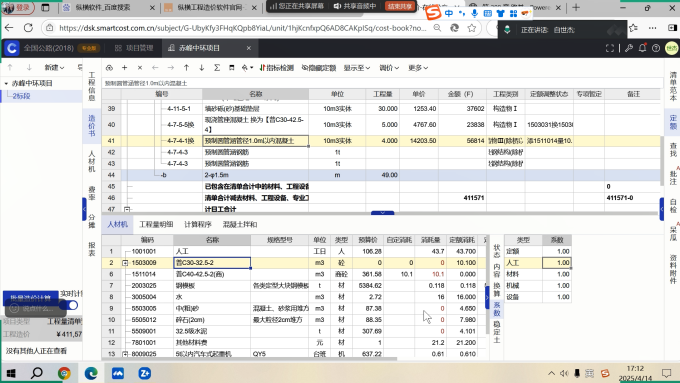Click the move-down arrow in the cost-book toolbar
Screen dimensions: 680x383
point(202,68)
